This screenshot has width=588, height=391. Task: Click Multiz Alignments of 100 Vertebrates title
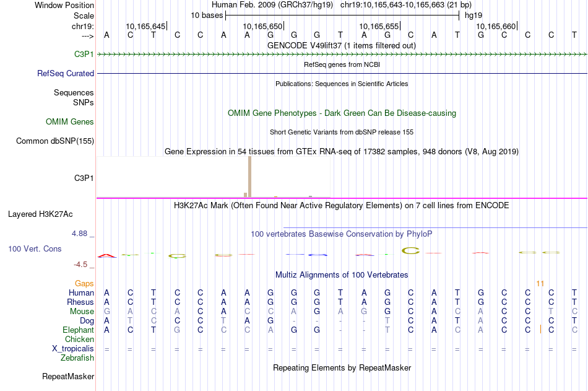tap(342, 275)
